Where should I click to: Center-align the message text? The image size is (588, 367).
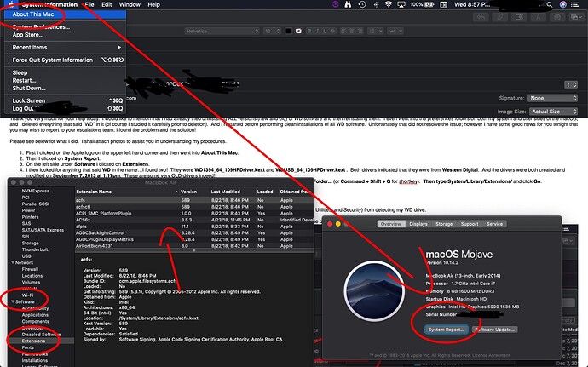click(x=351, y=31)
